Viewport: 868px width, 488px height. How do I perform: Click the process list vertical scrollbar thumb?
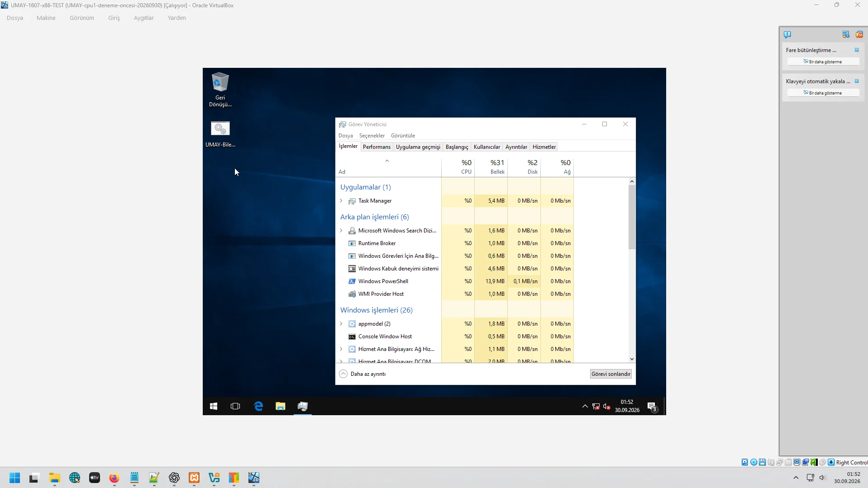click(x=632, y=217)
